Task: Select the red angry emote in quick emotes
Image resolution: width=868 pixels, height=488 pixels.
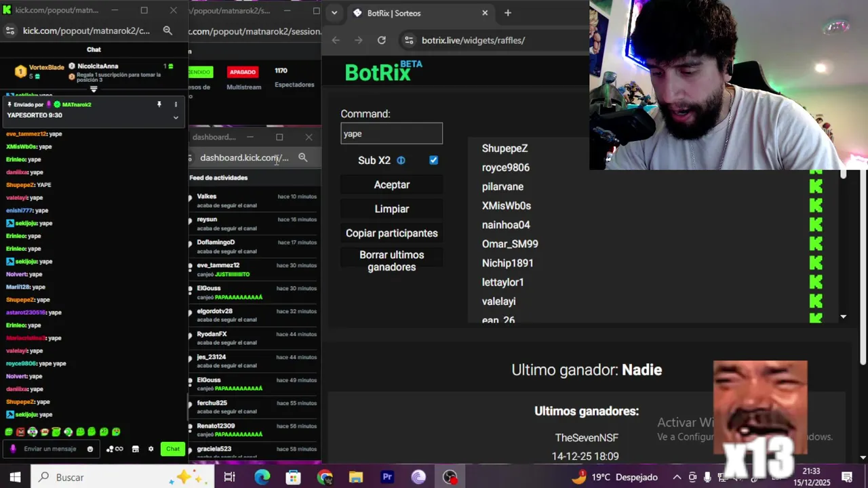Action: [20, 432]
